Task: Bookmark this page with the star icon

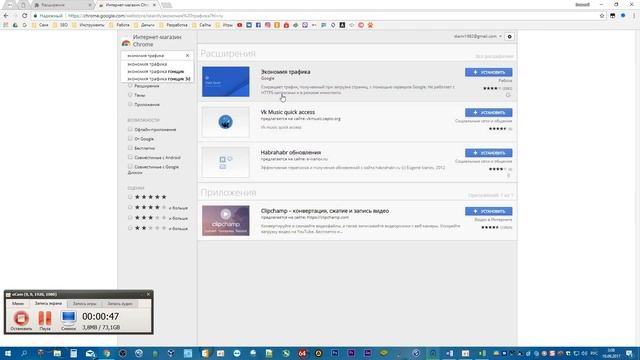Action: coord(602,16)
